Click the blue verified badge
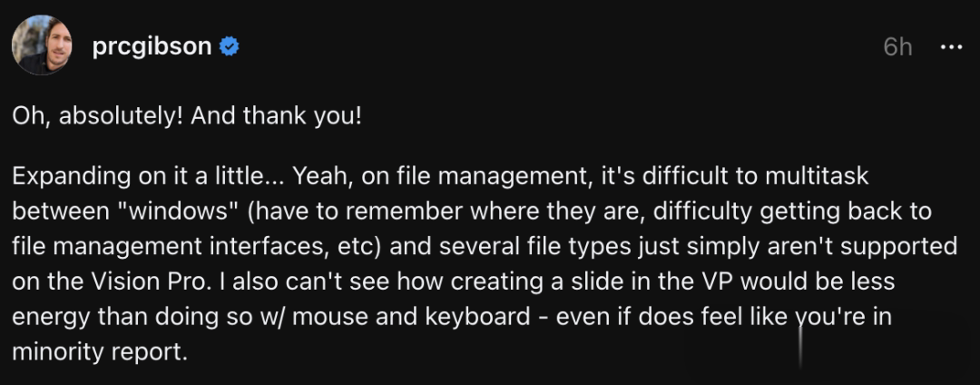 click(230, 46)
